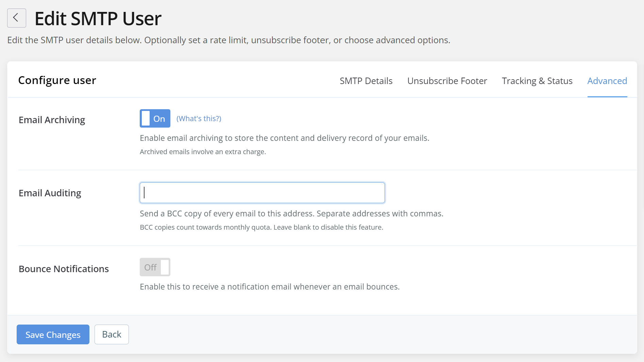Click the Bounce Notifications label
Image resolution: width=644 pixels, height=362 pixels.
64,269
